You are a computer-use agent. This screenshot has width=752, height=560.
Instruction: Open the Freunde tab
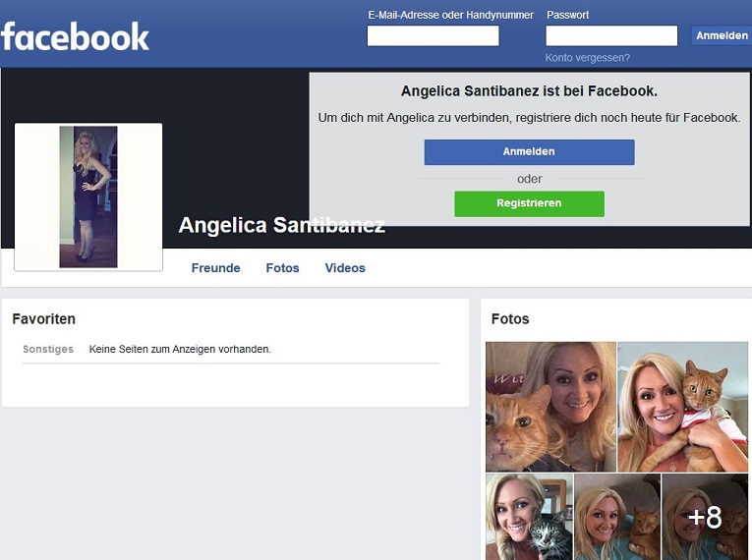click(216, 268)
